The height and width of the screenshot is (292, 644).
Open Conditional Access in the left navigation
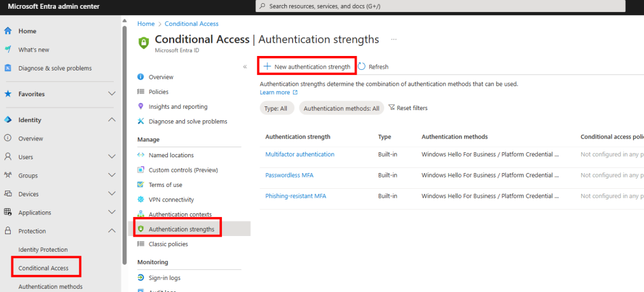click(43, 268)
